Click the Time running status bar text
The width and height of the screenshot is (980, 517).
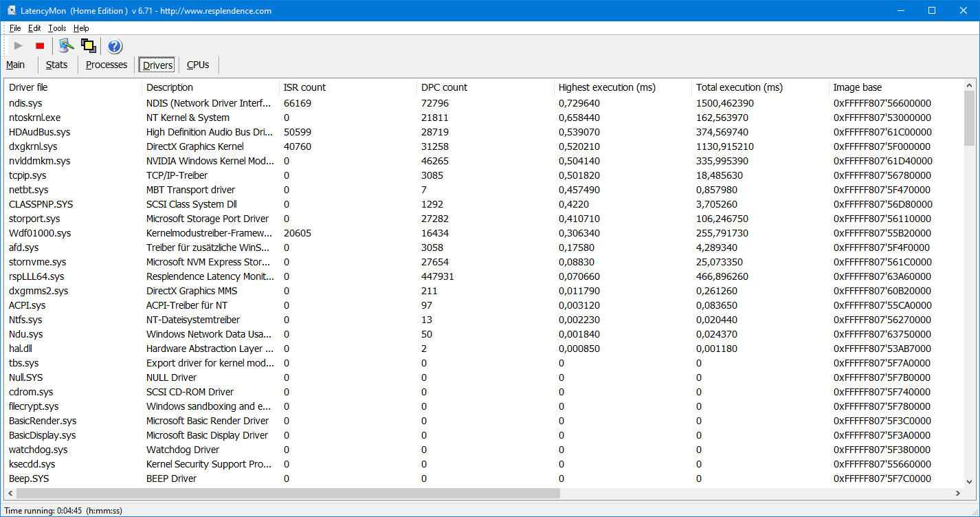pos(63,511)
